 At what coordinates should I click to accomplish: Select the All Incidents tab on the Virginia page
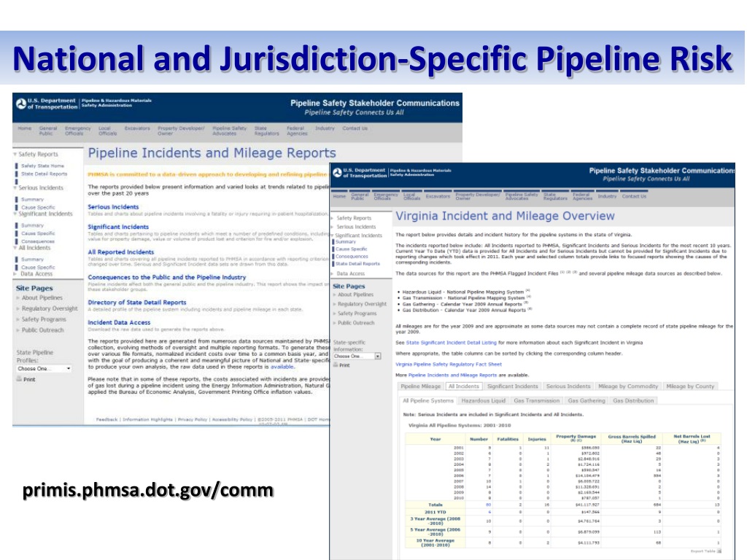point(463,386)
